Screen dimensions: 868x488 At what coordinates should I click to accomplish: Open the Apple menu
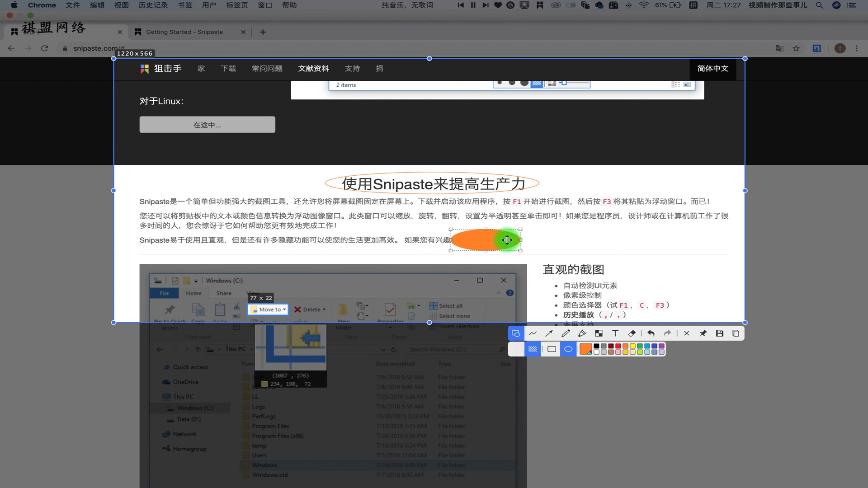[14, 5]
